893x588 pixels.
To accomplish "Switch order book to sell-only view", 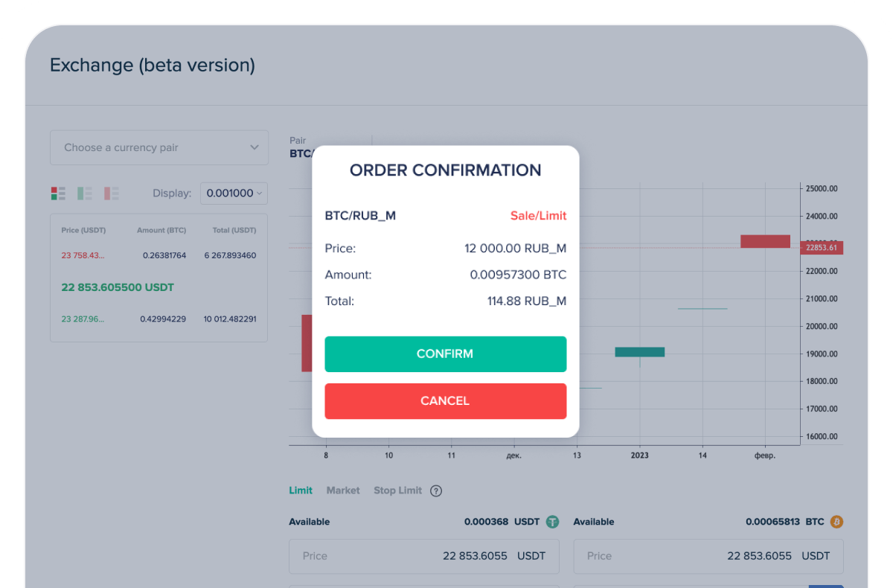I will [112, 194].
